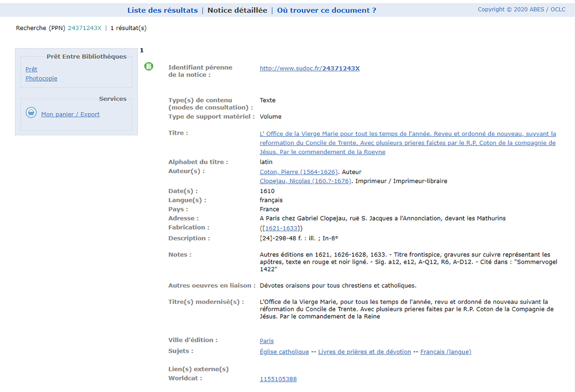Open the L'Office de la Vierge Marie title link
Screen dimensions: 575x392
pos(408,143)
